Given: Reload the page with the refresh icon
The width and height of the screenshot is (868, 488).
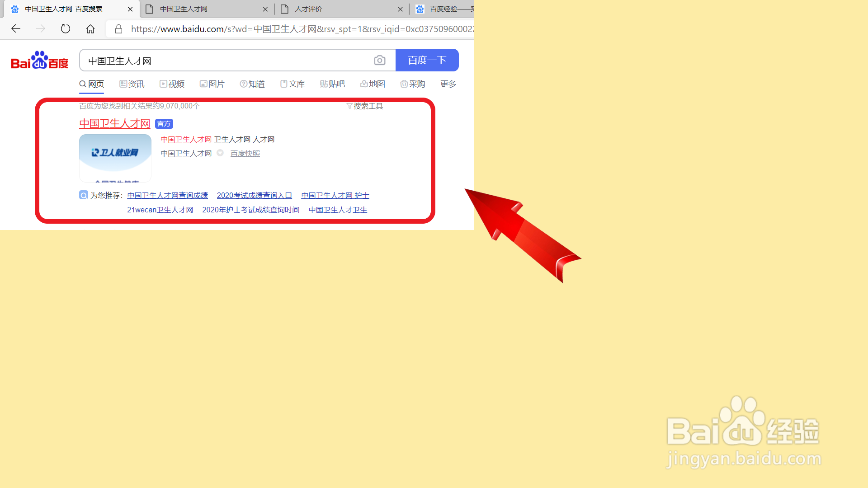Looking at the screenshot, I should coord(66,29).
